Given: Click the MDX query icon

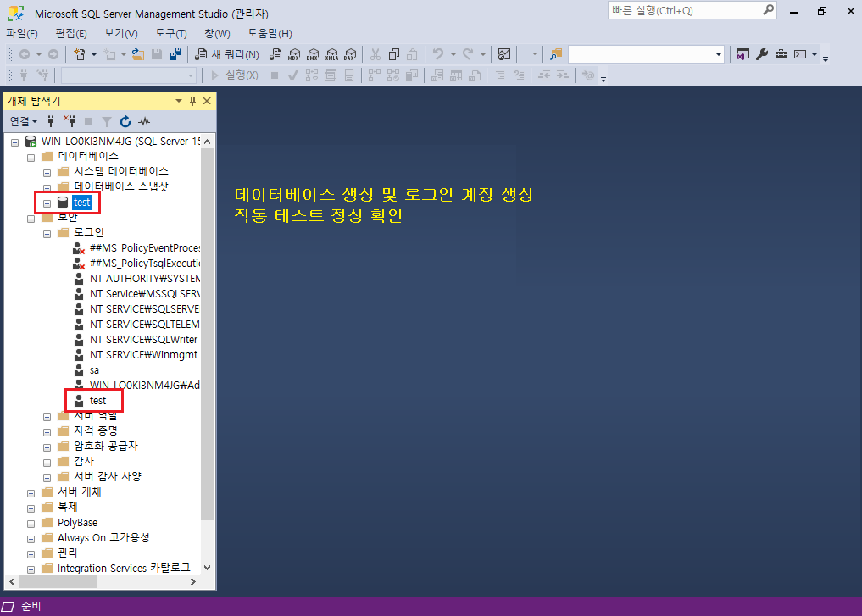Looking at the screenshot, I should coord(294,54).
